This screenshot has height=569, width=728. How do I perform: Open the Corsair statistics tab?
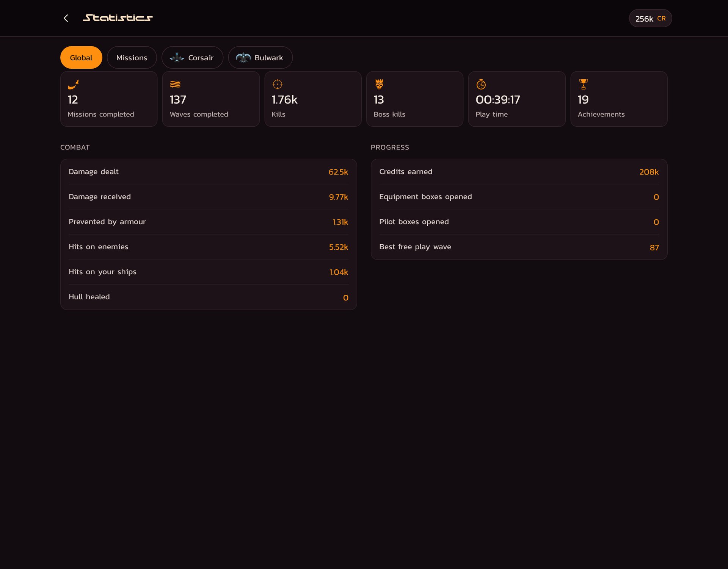(x=192, y=58)
